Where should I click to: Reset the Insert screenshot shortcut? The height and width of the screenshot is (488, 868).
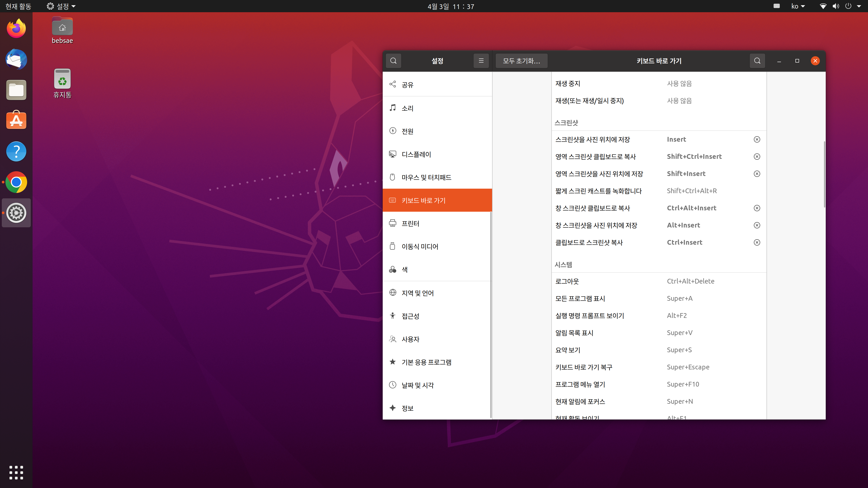[x=757, y=139]
